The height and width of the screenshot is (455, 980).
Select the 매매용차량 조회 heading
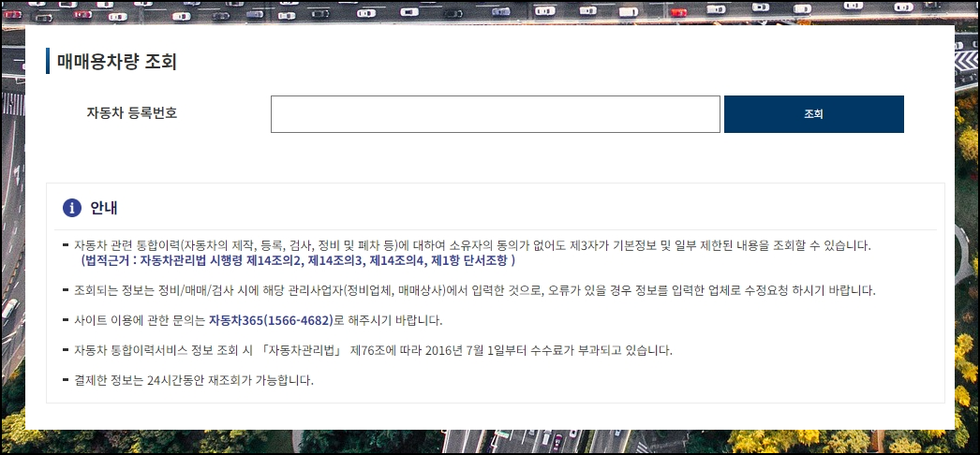click(117, 62)
